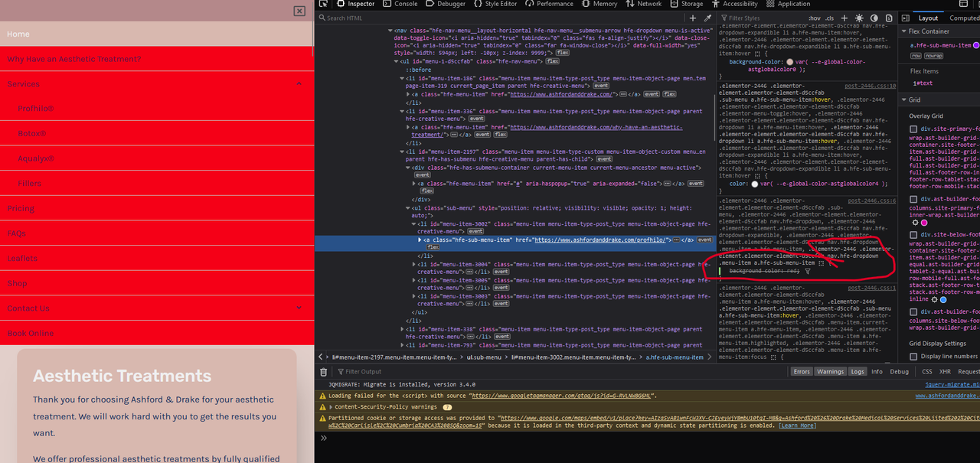980x463 pixels.
Task: Toggle light color scheme simulation sun icon
Action: (859, 18)
